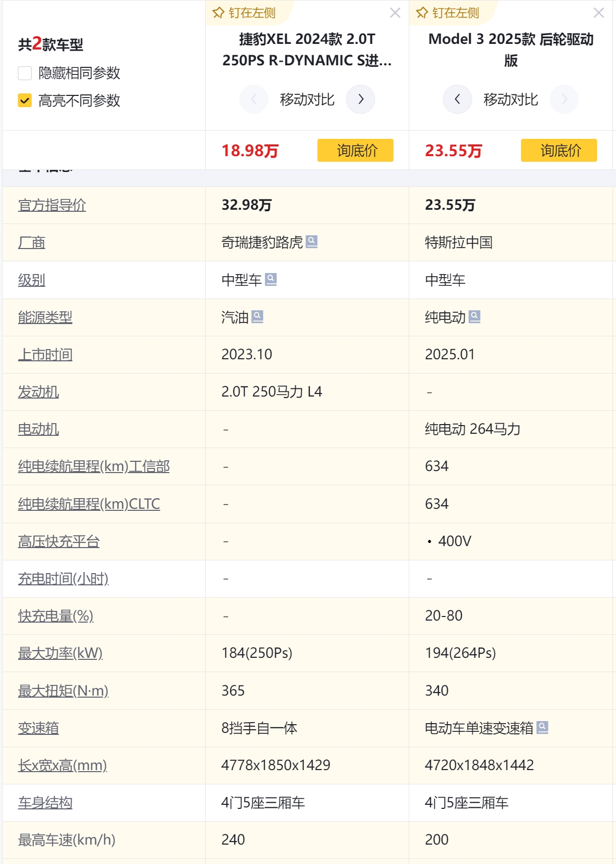The height and width of the screenshot is (864, 616).
Task: Uncheck the 高亮不同参数 checkbox
Action: click(x=24, y=101)
